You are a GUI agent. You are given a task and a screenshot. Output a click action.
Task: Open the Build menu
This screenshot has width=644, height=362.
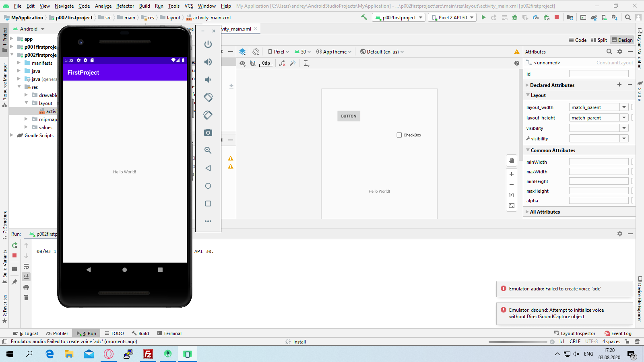pyautogui.click(x=144, y=6)
